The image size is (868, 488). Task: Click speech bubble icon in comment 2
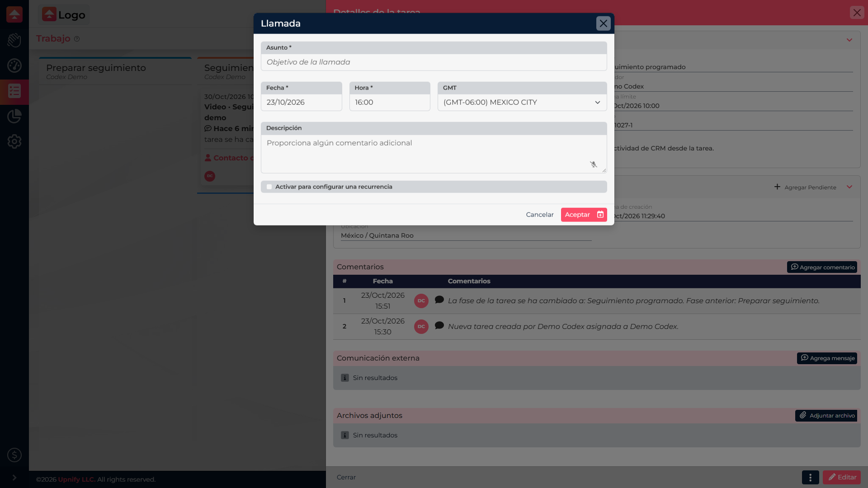tap(439, 325)
